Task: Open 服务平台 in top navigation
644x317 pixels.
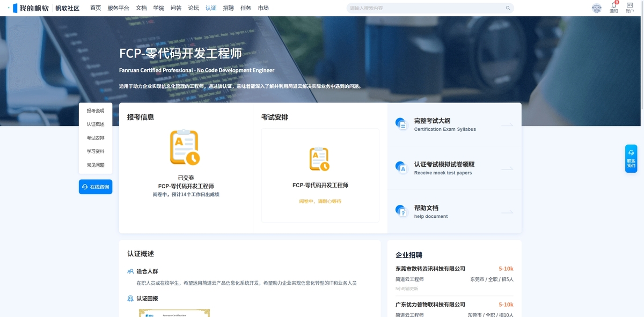Action: pos(118,8)
